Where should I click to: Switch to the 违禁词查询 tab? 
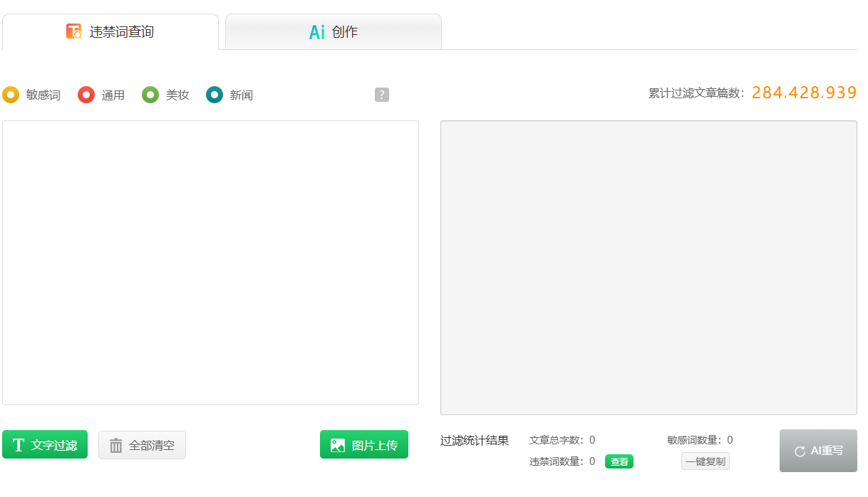(x=110, y=31)
